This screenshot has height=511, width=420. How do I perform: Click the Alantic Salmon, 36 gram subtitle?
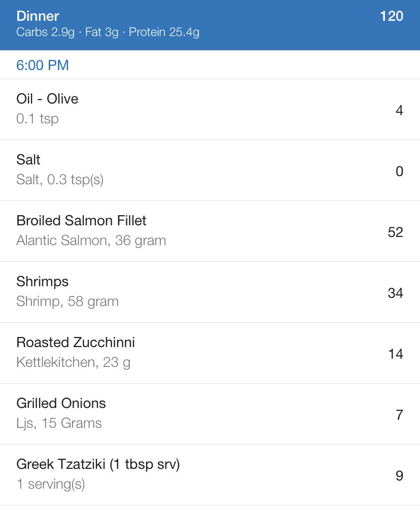(91, 241)
